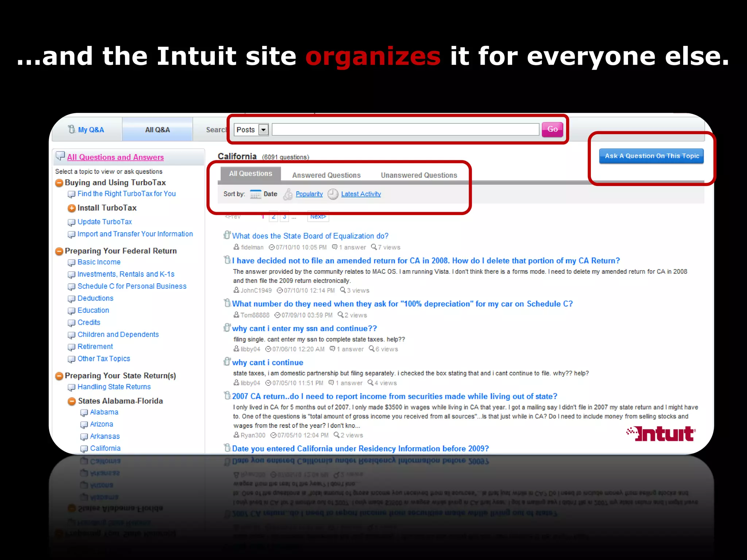
Task: Expand the Install TurboTax section
Action: pos(71,208)
